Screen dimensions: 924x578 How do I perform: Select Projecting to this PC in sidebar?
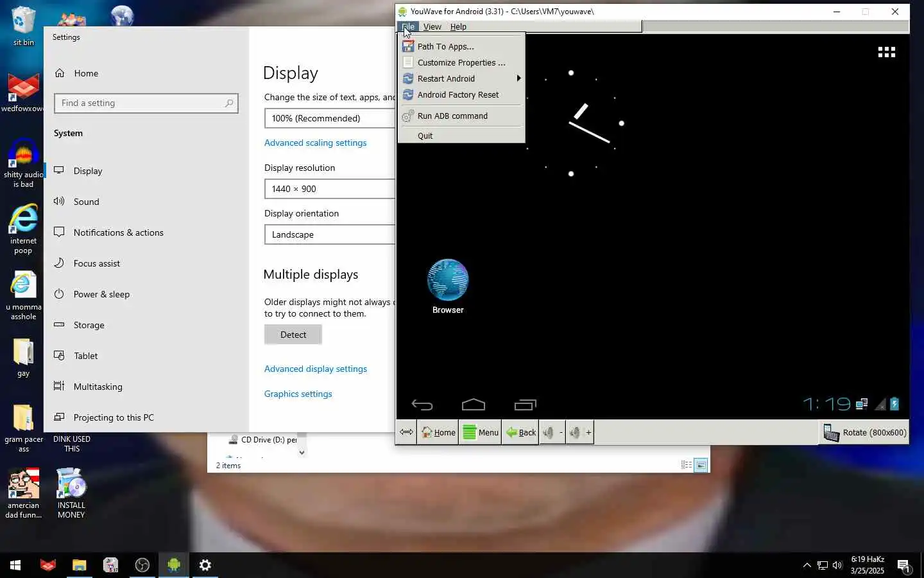(146, 417)
